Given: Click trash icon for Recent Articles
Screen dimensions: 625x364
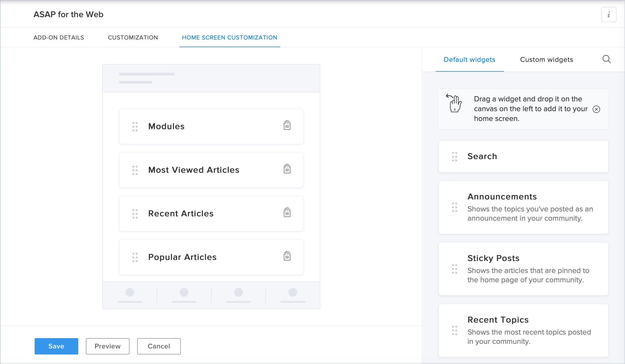Looking at the screenshot, I should [287, 213].
